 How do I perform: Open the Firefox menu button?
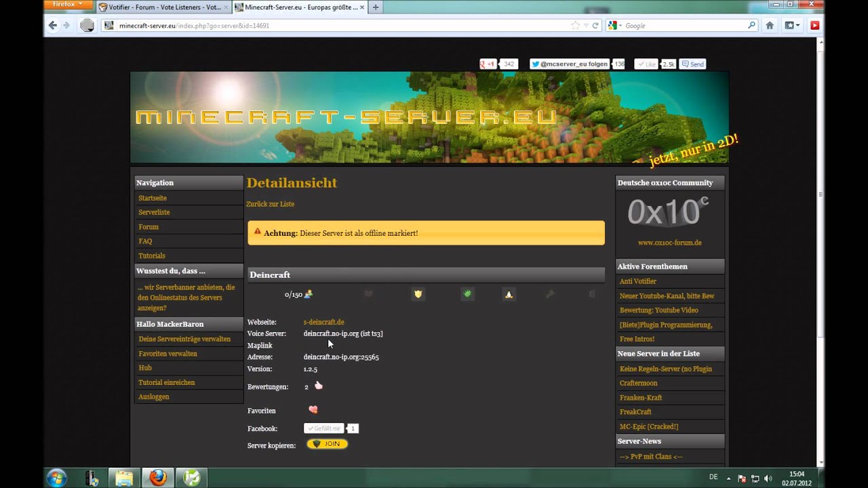coord(68,5)
